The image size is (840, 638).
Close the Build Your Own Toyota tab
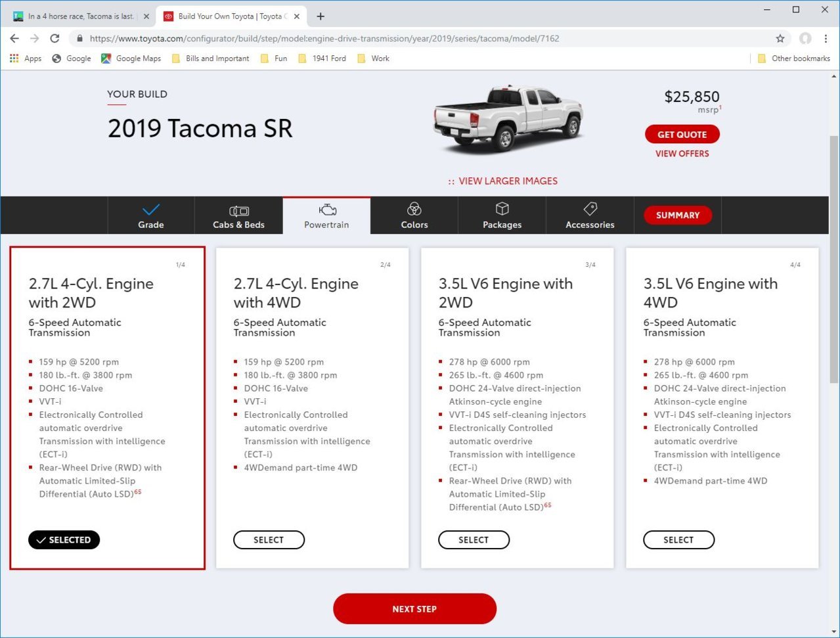[296, 16]
